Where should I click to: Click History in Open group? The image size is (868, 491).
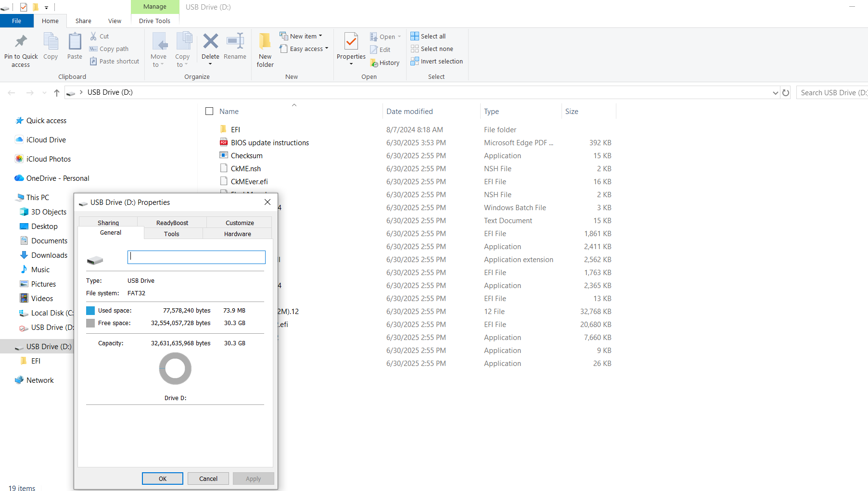[385, 63]
